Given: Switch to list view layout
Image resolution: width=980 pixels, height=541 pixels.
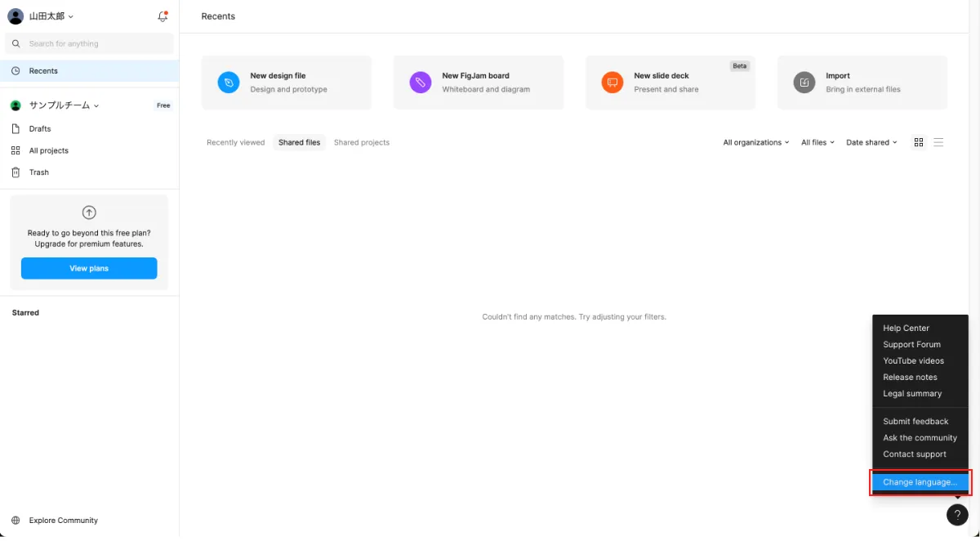Looking at the screenshot, I should pos(938,142).
